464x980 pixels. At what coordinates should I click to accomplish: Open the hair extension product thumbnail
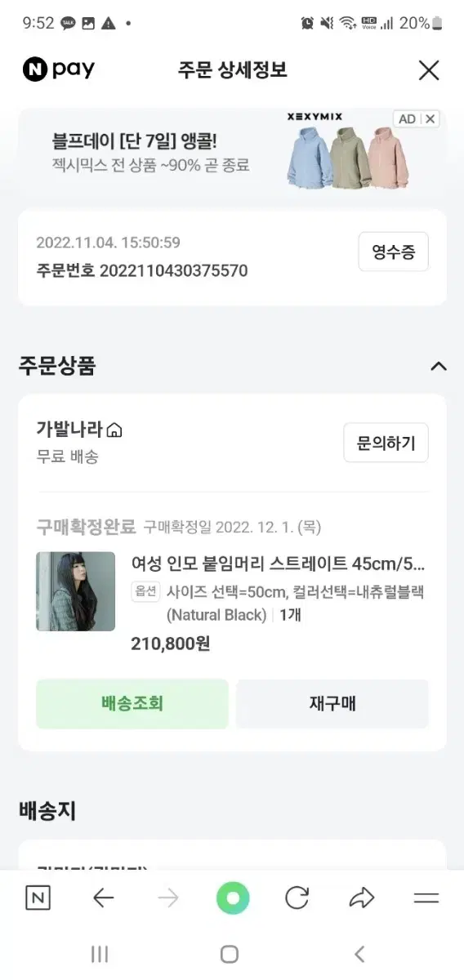click(76, 591)
